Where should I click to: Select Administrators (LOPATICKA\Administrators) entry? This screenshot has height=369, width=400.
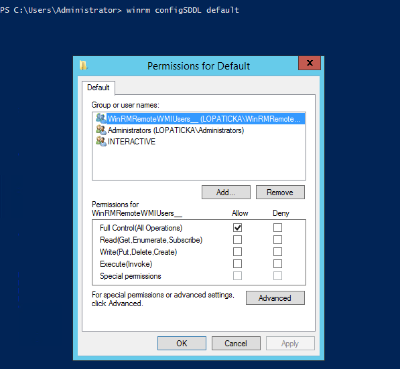[176, 130]
